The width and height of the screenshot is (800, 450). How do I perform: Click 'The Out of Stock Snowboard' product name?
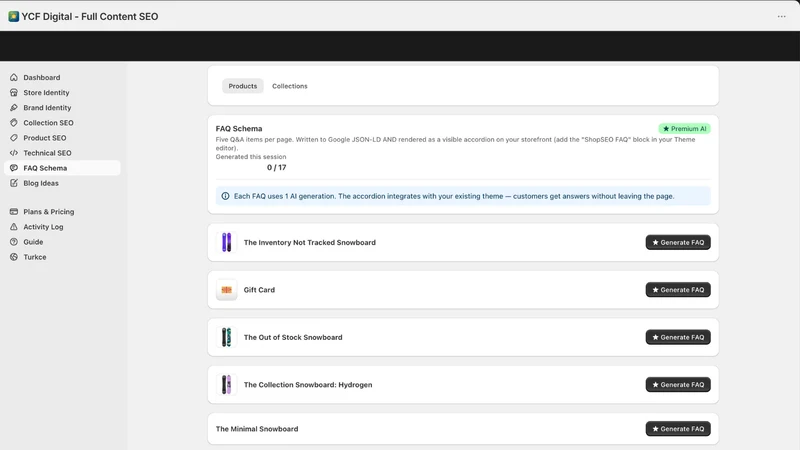[293, 337]
